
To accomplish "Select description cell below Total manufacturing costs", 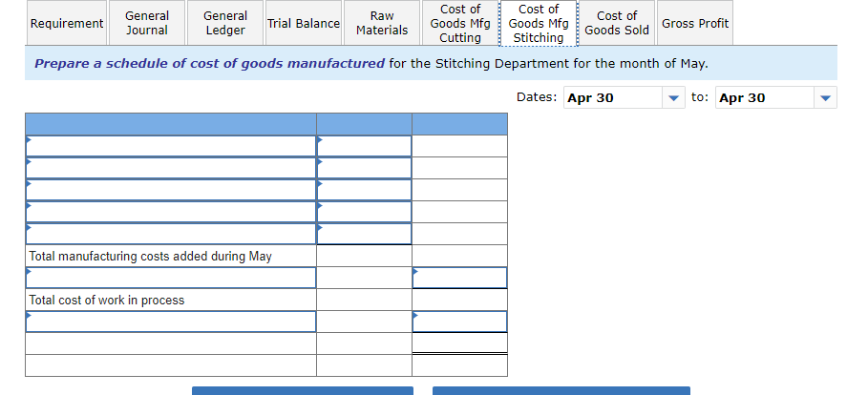I will [x=171, y=278].
